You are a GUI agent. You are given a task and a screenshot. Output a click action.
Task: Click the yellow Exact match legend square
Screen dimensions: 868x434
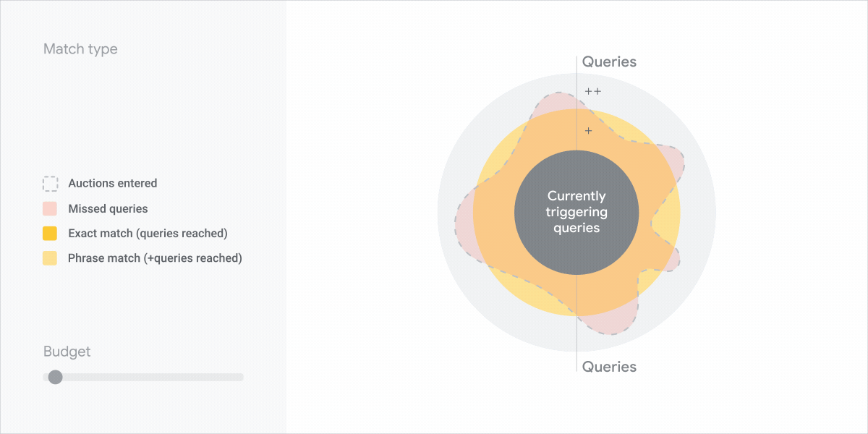click(50, 233)
